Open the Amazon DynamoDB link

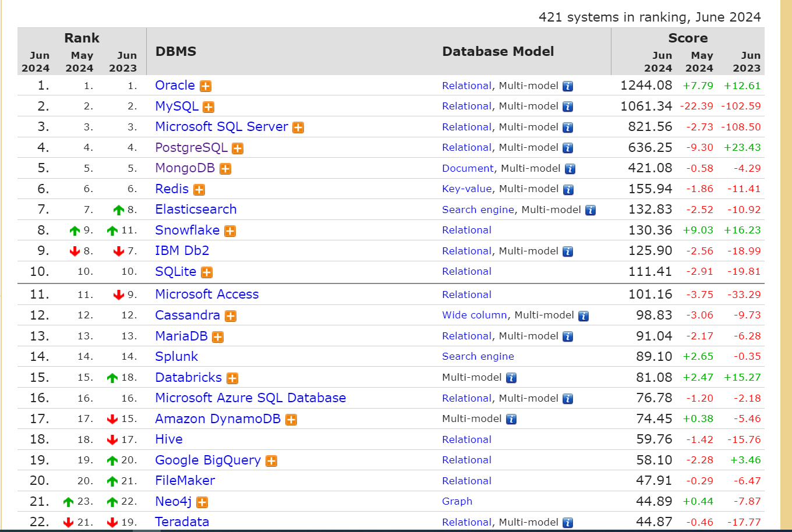[218, 418]
